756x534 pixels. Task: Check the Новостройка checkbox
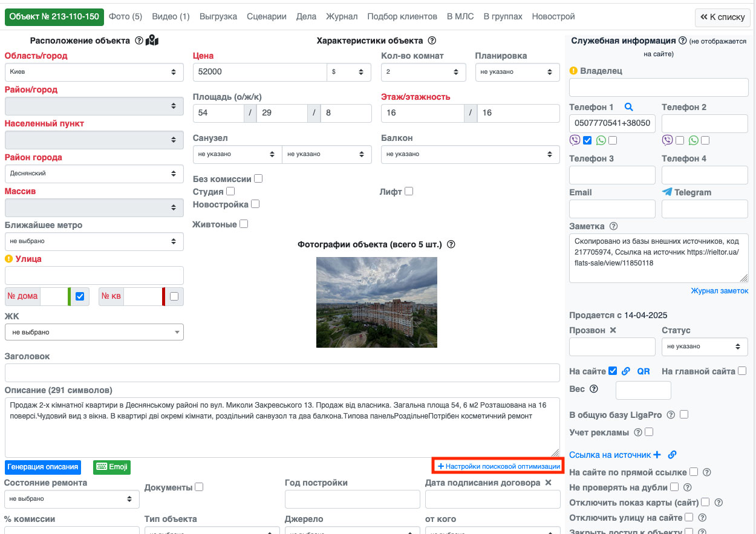[255, 204]
